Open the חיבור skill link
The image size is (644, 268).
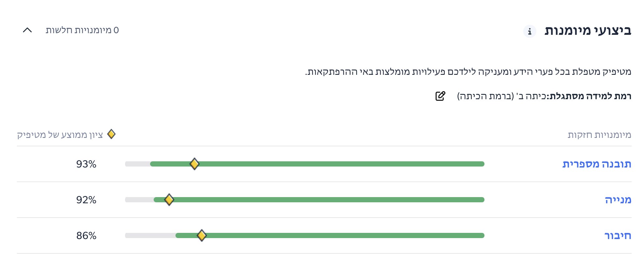coord(617,235)
